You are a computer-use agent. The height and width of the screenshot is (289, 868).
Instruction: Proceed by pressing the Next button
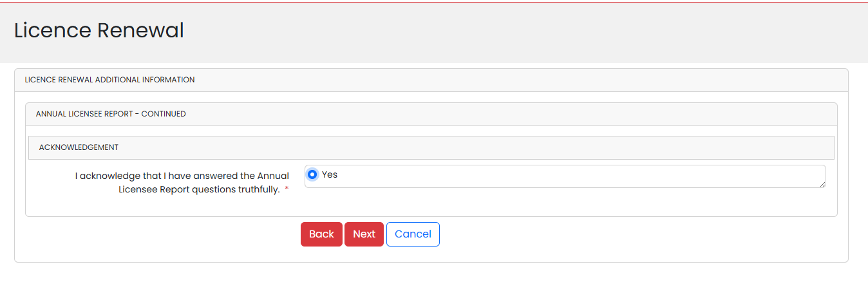(364, 234)
